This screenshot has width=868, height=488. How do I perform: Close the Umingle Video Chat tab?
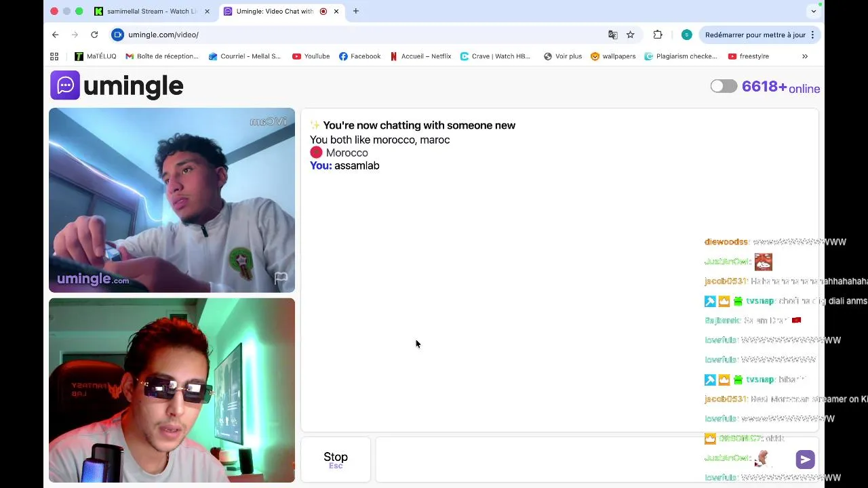point(336,11)
